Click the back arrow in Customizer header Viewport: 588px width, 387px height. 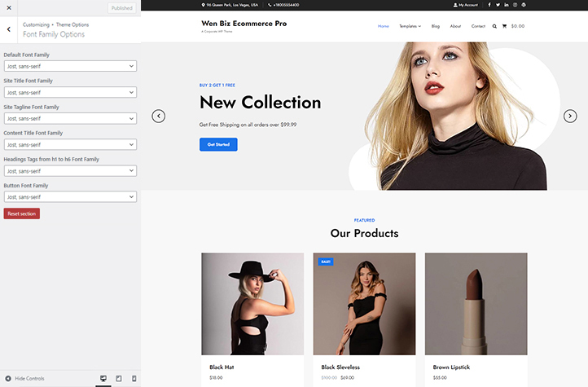coord(8,29)
